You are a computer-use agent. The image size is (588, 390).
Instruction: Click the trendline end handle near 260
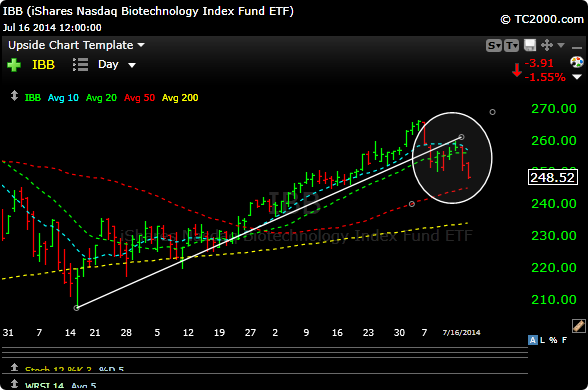click(462, 137)
